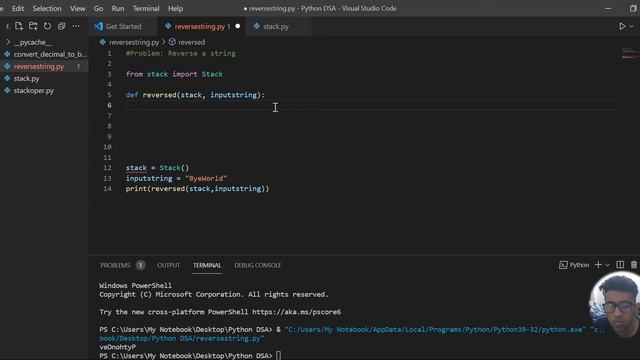Click the veDnohtyP output text
This screenshot has width=640, height=360.
[x=118, y=347]
